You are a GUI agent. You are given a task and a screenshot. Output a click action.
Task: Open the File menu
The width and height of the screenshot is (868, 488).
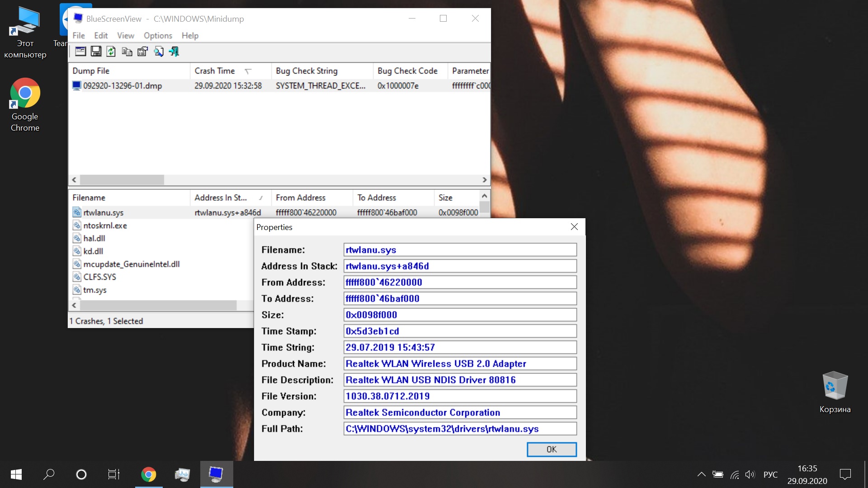[x=79, y=35]
